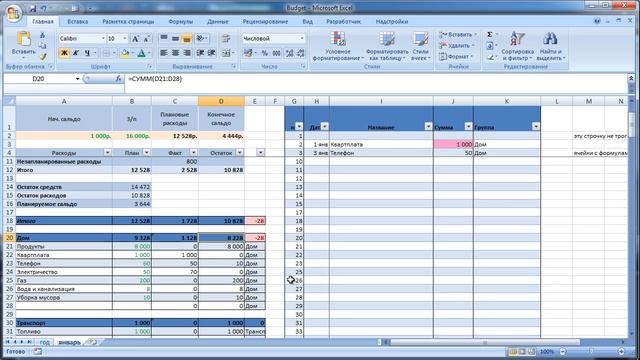Click the increase decimal icon
This screenshot has width=640, height=360.
[x=289, y=53]
